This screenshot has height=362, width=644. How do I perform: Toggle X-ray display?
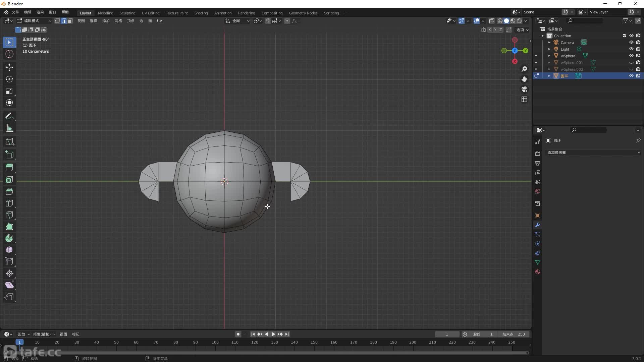tap(492, 21)
